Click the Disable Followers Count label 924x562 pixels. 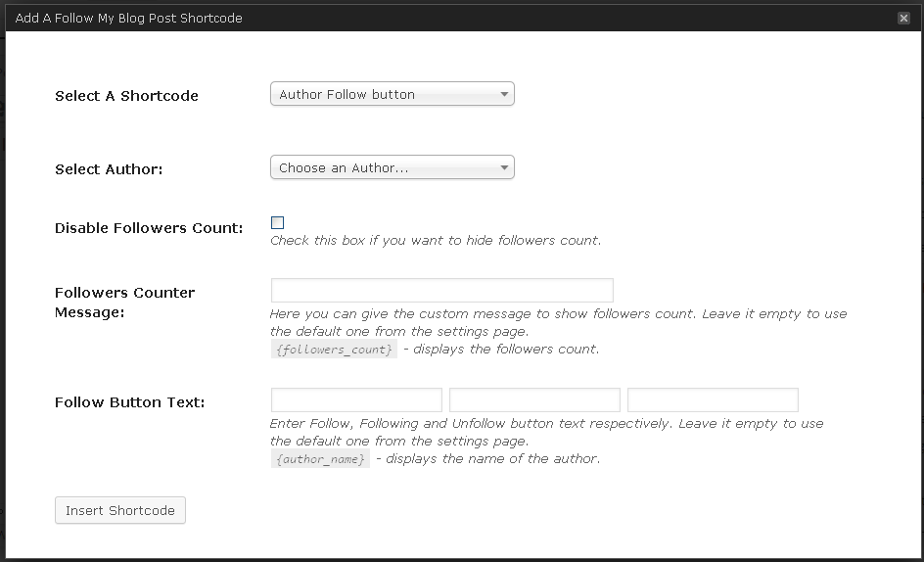point(149,228)
